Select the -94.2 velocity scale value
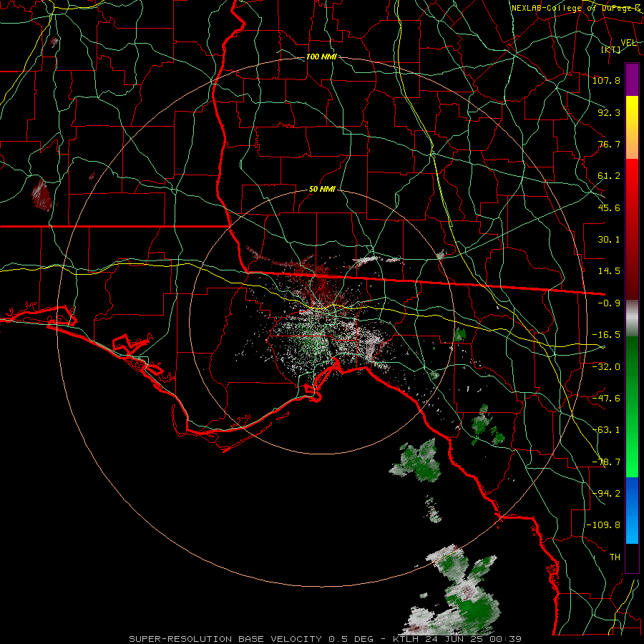Image resolution: width=644 pixels, height=644 pixels. [606, 493]
